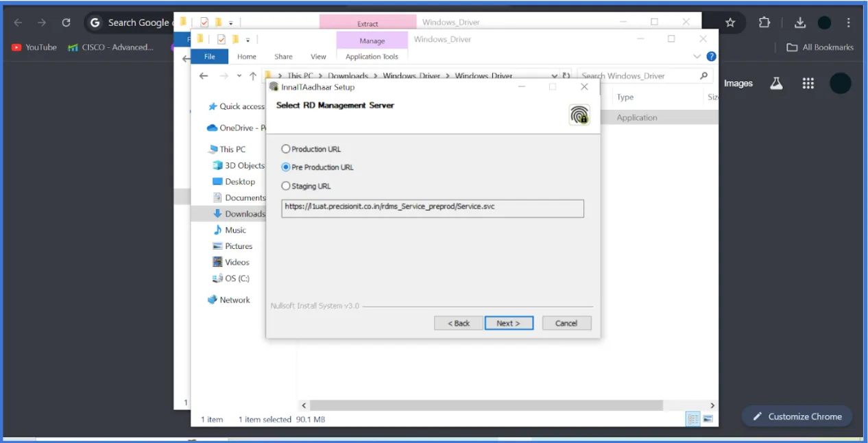This screenshot has width=868, height=443.
Task: Select the Pre Production URL option
Action: coord(286,167)
